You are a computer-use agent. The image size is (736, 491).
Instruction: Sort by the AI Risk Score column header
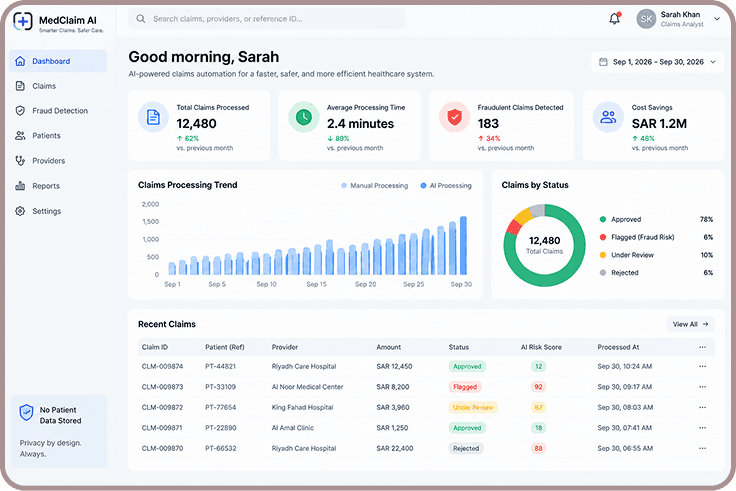[541, 347]
